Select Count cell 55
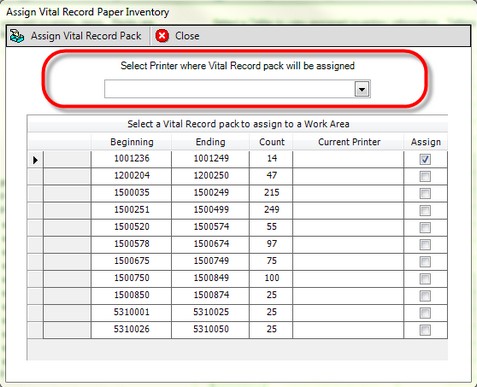 [271, 227]
